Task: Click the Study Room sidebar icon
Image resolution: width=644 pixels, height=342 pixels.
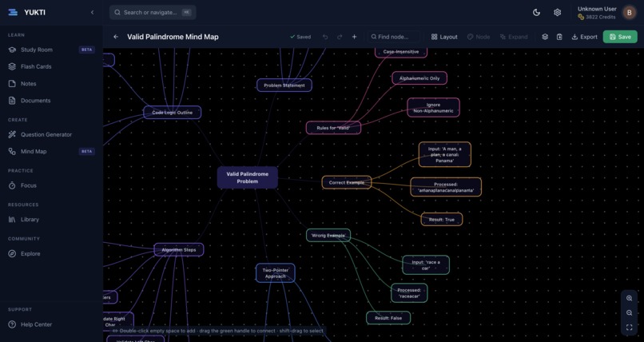Action: (12, 50)
